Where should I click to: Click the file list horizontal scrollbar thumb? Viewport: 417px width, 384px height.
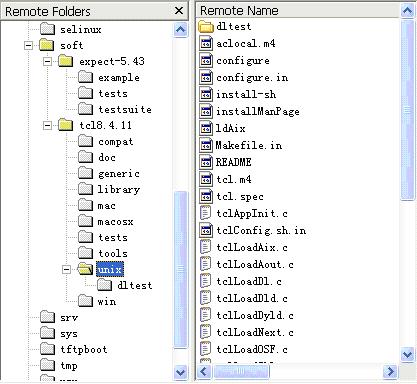[241, 371]
